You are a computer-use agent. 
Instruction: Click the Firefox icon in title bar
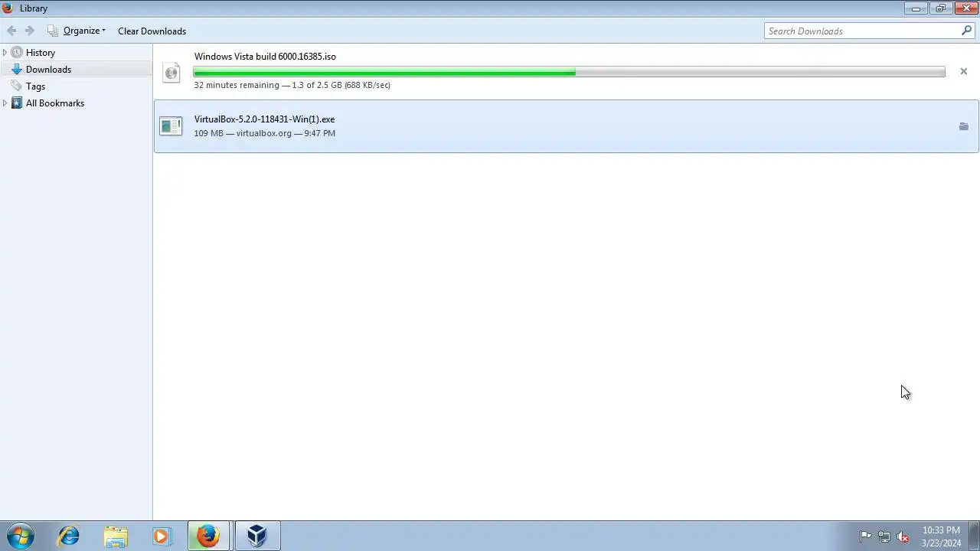8,8
